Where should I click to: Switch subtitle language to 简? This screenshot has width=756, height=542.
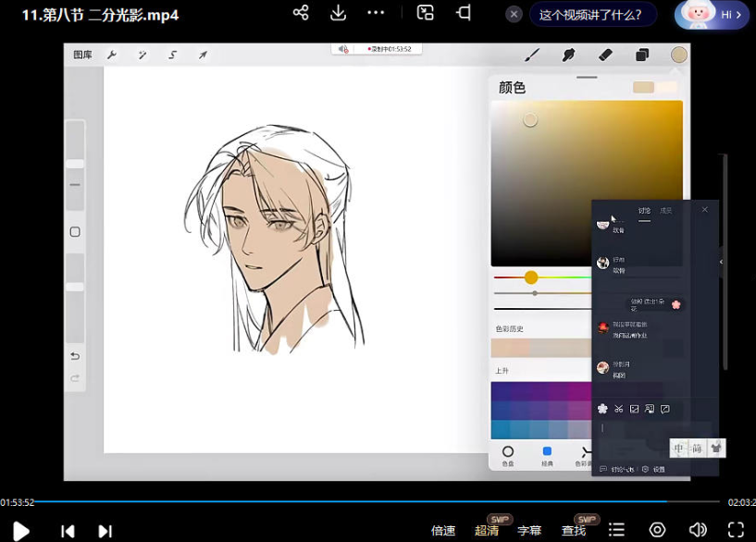697,448
